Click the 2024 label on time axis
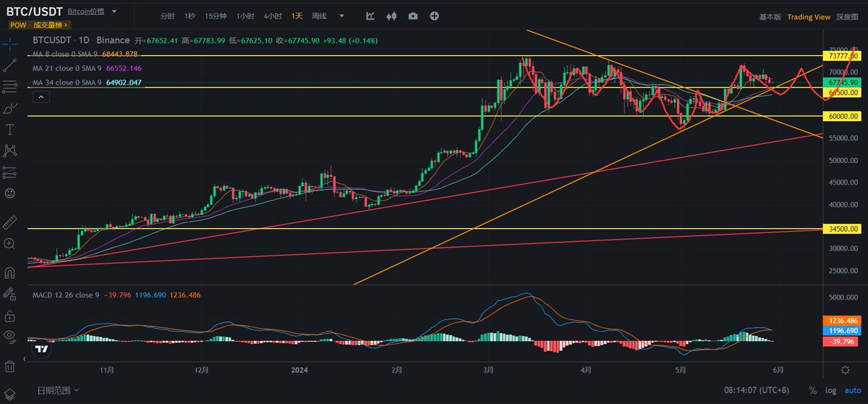 point(299,370)
